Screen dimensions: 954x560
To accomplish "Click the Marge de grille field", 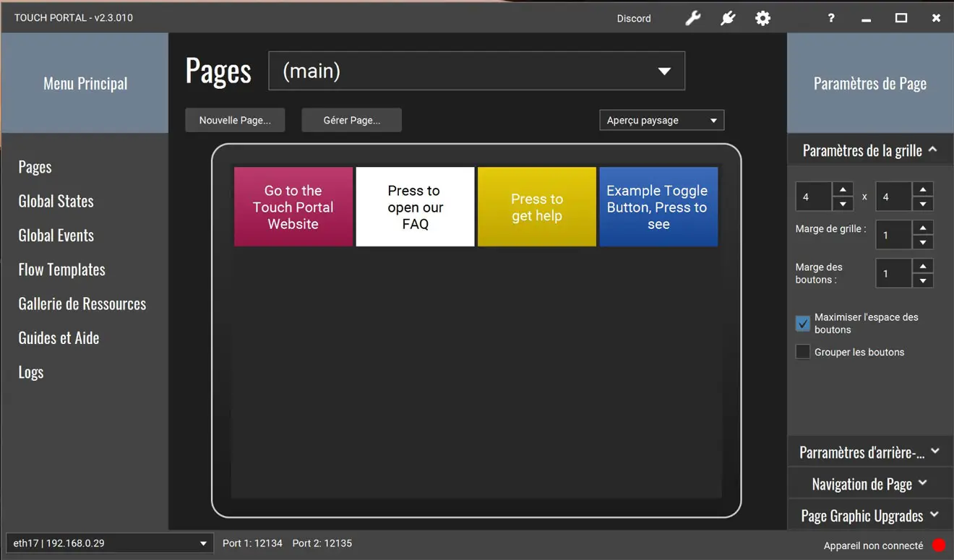I will pos(894,235).
